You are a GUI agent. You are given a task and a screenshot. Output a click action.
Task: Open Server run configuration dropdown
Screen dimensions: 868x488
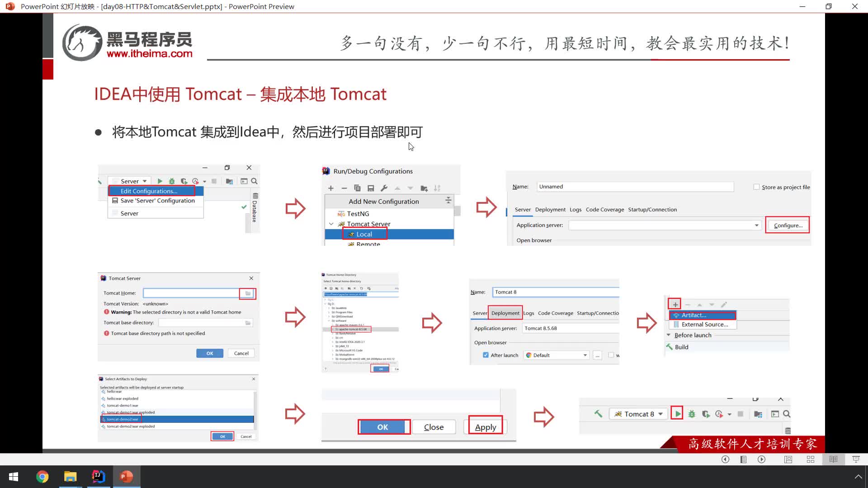tap(130, 181)
